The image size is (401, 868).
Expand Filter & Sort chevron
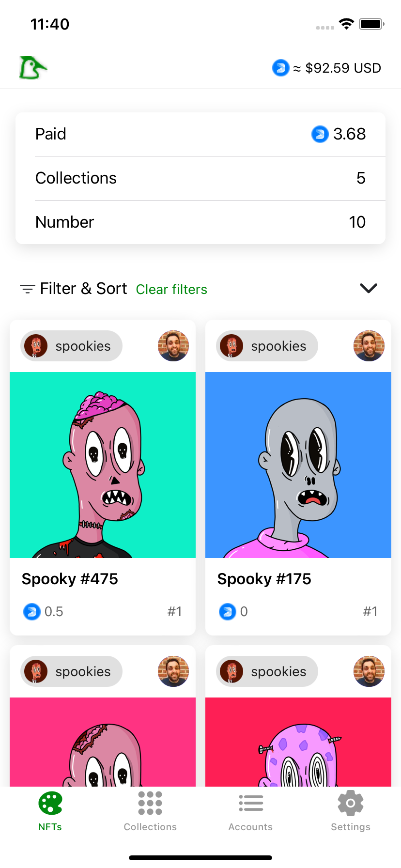[x=369, y=289]
